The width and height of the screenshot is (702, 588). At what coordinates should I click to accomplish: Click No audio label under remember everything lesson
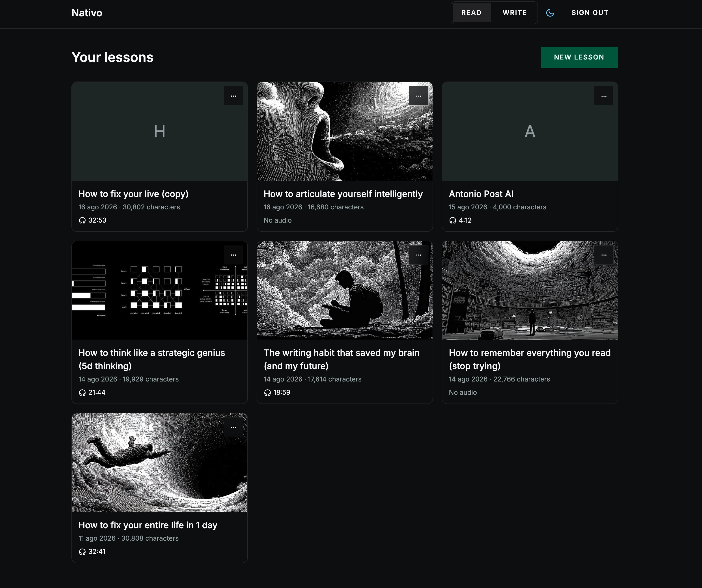[x=463, y=393]
